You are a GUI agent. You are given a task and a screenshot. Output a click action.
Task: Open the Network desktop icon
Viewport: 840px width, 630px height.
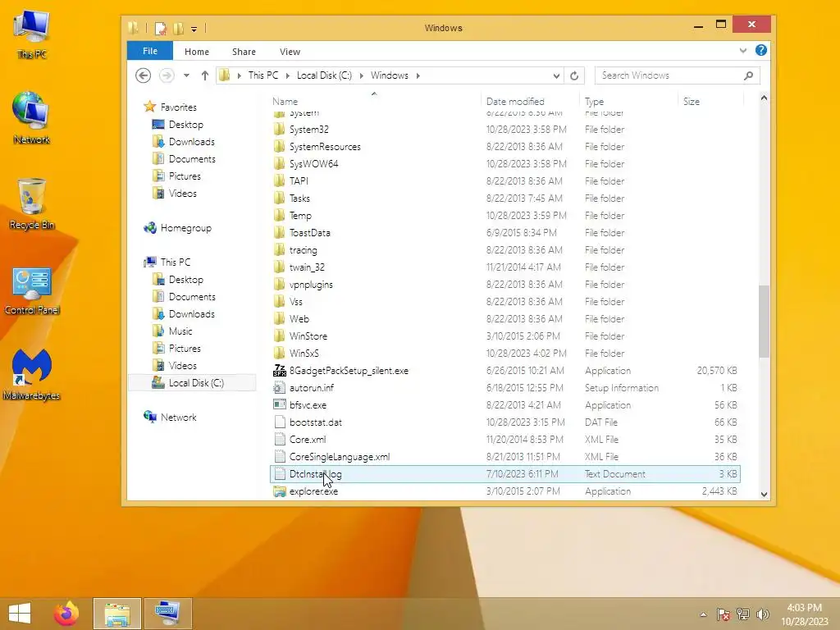pyautogui.click(x=32, y=118)
